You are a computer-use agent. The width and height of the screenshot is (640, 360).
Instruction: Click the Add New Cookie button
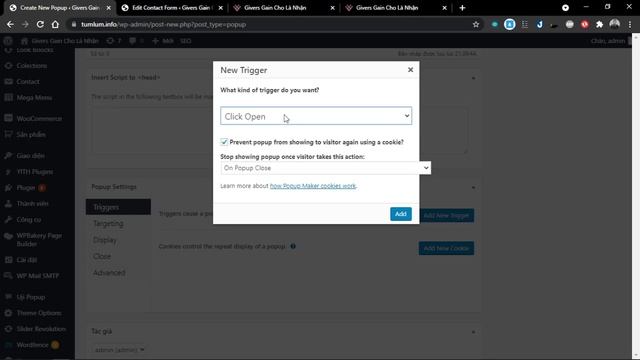pyautogui.click(x=446, y=248)
